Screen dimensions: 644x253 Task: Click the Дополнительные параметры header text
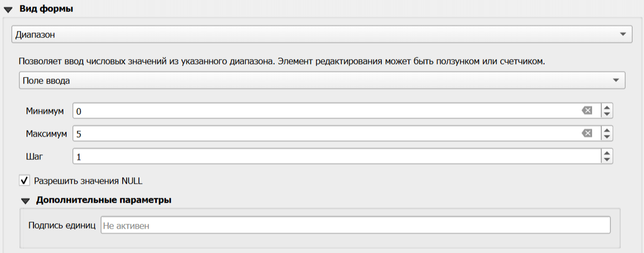pyautogui.click(x=104, y=200)
